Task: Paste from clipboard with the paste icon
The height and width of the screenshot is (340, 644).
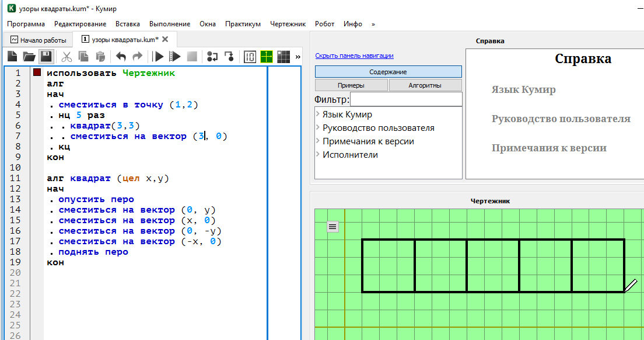Action: [100, 56]
